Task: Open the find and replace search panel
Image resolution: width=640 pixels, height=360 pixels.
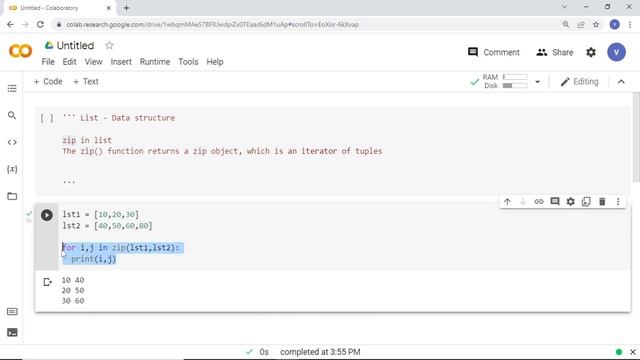Action: (12, 116)
